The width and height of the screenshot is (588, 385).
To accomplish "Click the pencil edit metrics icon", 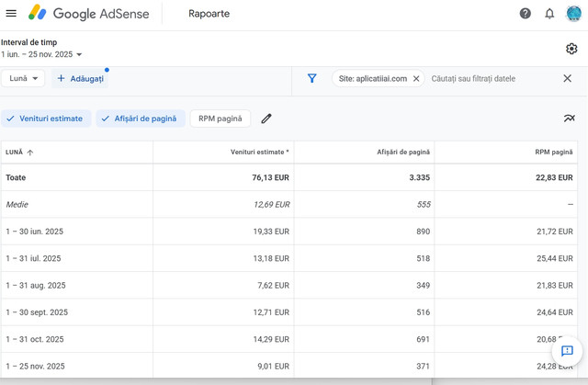I will tap(266, 119).
